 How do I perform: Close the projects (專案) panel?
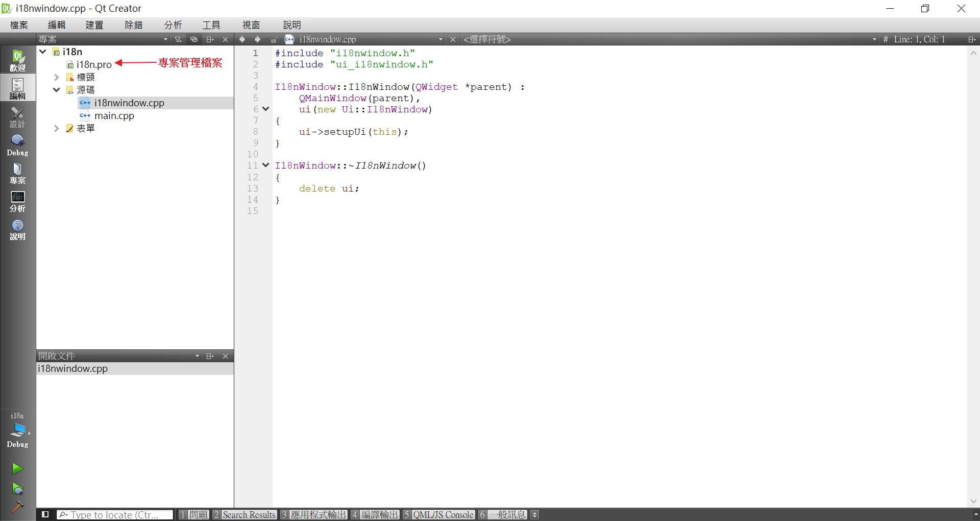click(x=225, y=39)
